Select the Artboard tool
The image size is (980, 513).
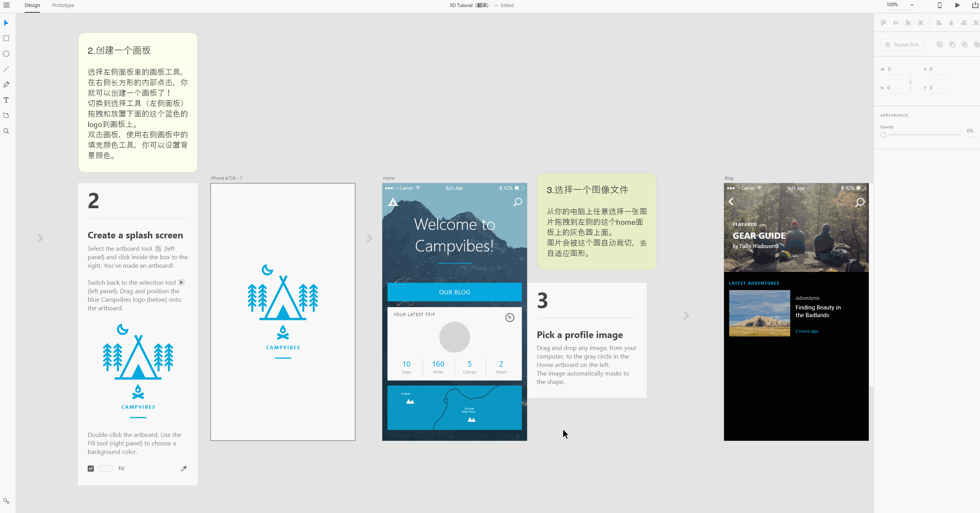[x=6, y=116]
